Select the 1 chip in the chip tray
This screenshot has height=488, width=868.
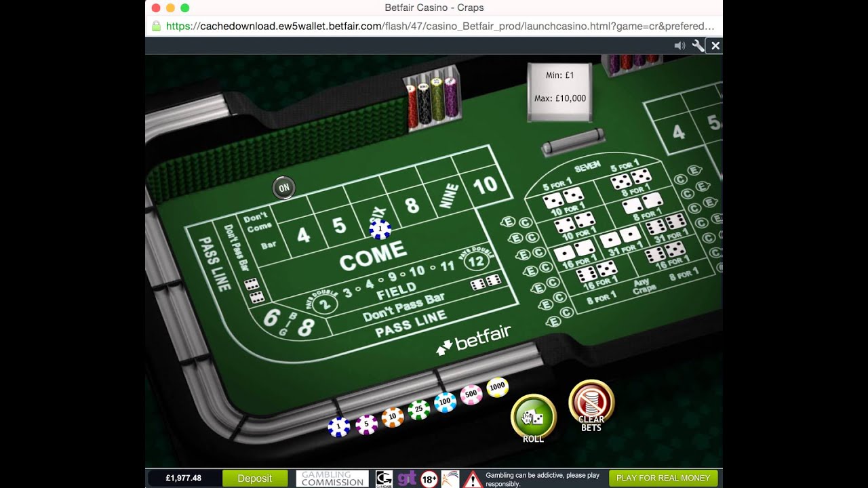tap(338, 427)
